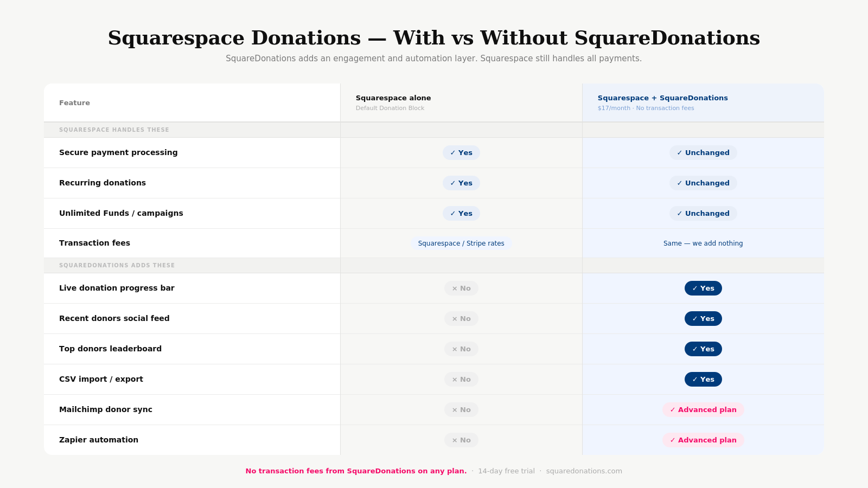The image size is (868, 488).
Task: Click the Unchanged badge for Unlimited Funds / campaigns
Action: (703, 214)
